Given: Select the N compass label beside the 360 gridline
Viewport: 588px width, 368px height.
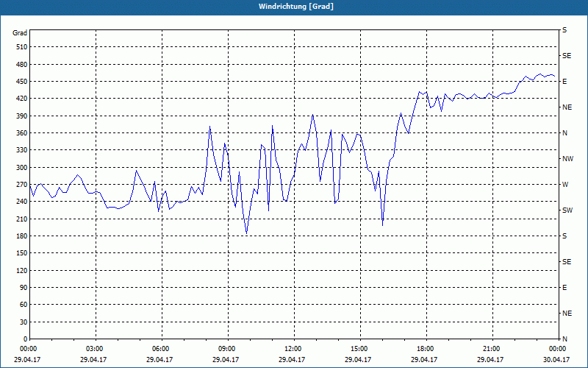Looking at the screenshot, I should [564, 133].
